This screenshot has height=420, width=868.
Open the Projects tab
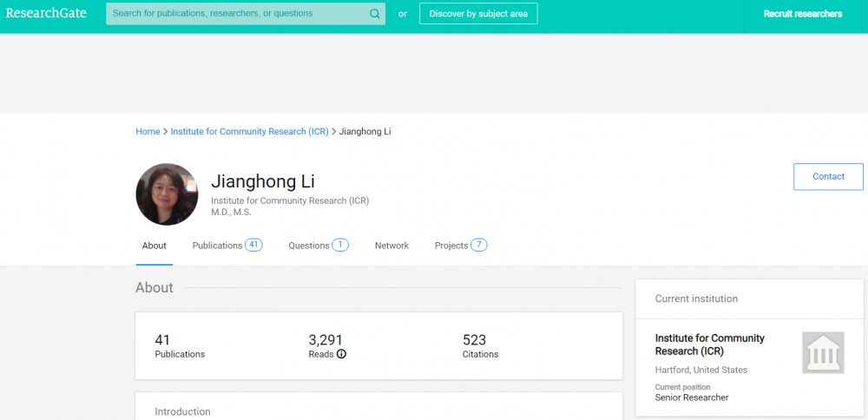coord(451,246)
